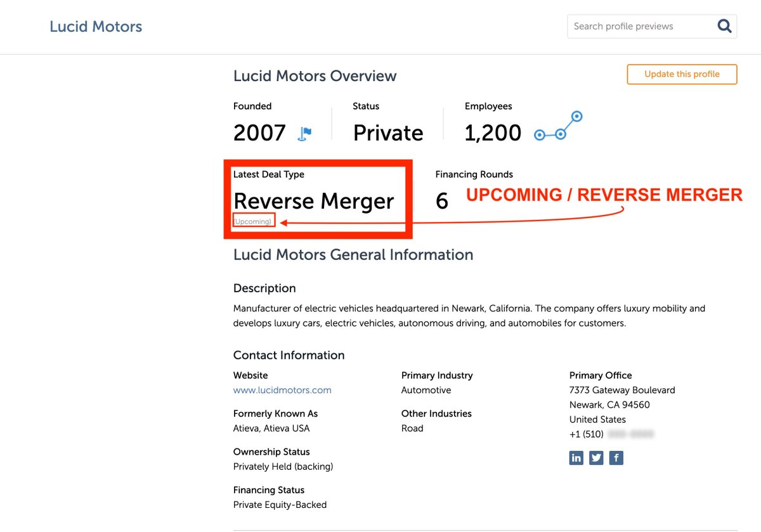761x532 pixels.
Task: Click the Upcoming label under Reverse Merger
Action: coord(253,221)
